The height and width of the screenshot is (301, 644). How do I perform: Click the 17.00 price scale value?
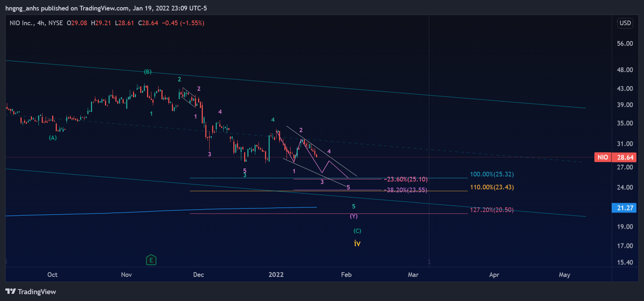tap(625, 246)
